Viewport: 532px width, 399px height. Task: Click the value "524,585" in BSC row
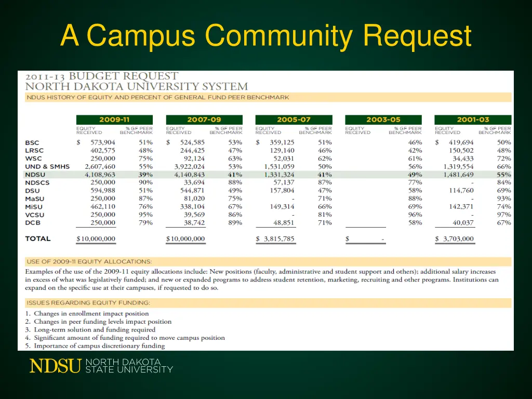(192, 142)
